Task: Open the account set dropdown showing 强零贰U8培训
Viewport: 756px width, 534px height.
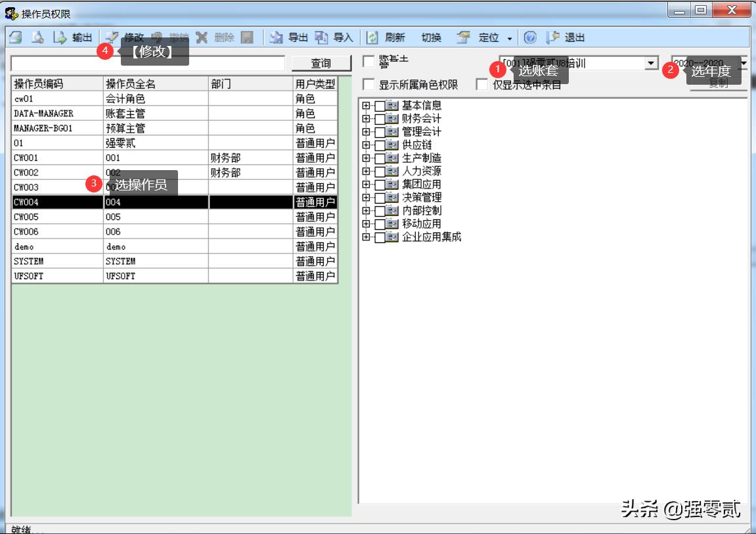Action: [x=651, y=62]
